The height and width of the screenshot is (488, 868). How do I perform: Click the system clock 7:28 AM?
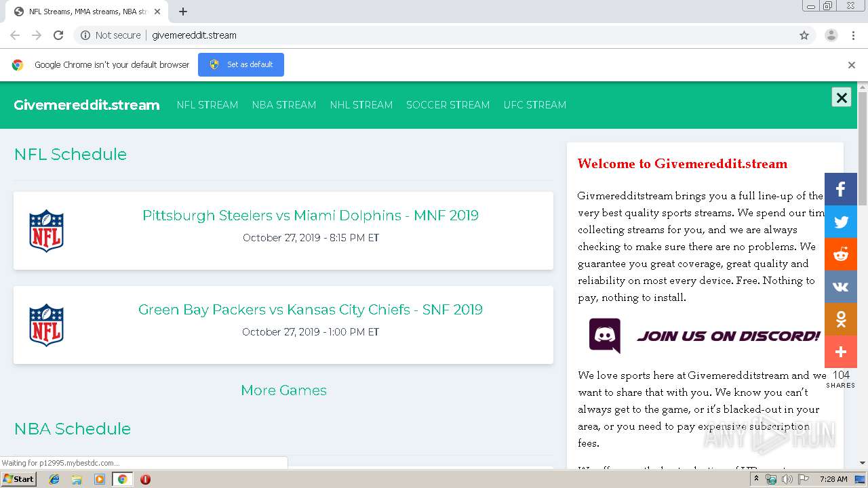click(x=833, y=479)
